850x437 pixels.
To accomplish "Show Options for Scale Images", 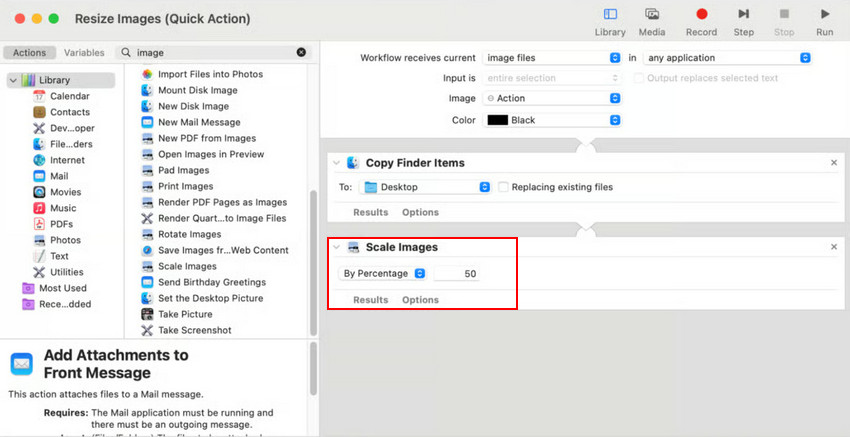I will 420,300.
